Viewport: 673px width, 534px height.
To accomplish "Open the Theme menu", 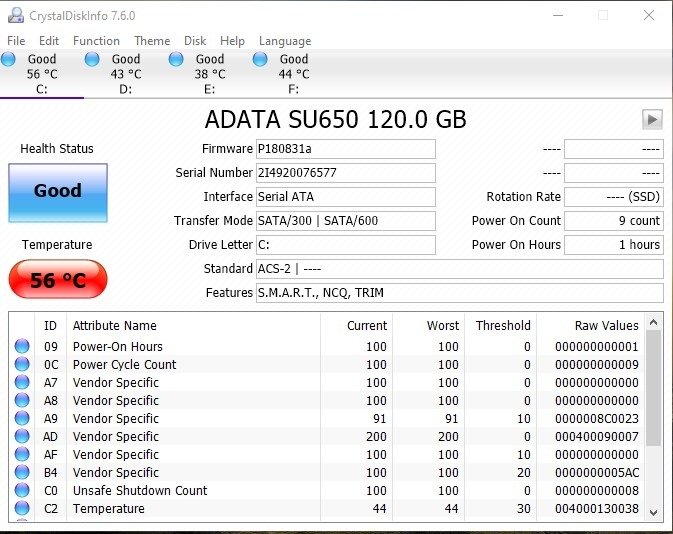I will 152,41.
